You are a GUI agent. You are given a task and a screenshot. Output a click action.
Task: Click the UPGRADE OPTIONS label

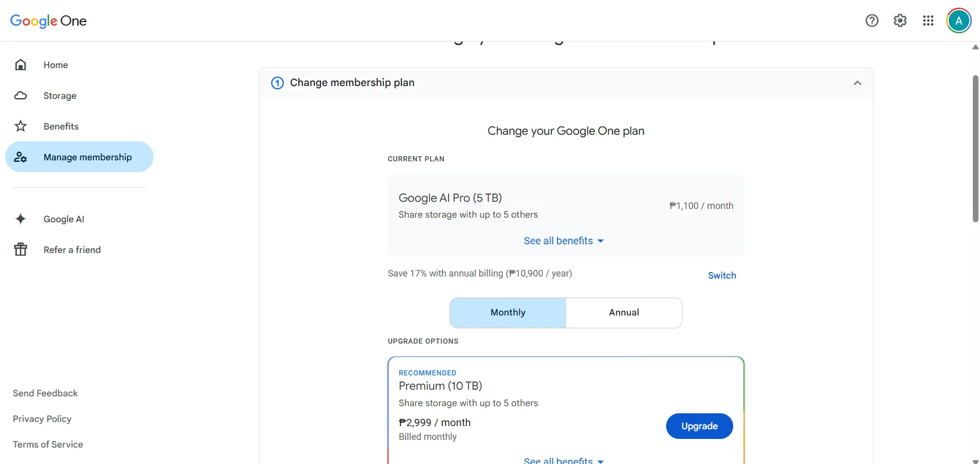(x=423, y=341)
